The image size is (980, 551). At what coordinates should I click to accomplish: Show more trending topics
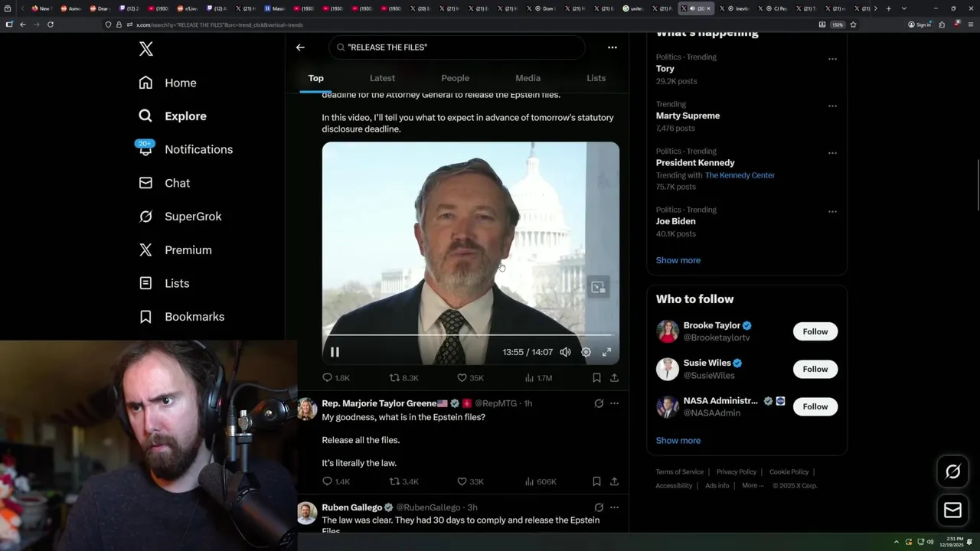678,260
